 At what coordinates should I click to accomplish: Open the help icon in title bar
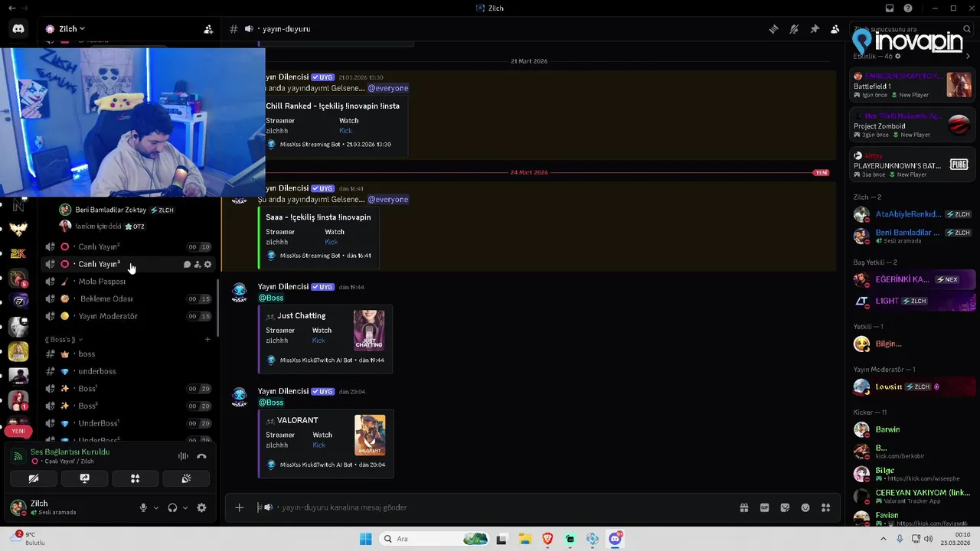click(x=908, y=8)
